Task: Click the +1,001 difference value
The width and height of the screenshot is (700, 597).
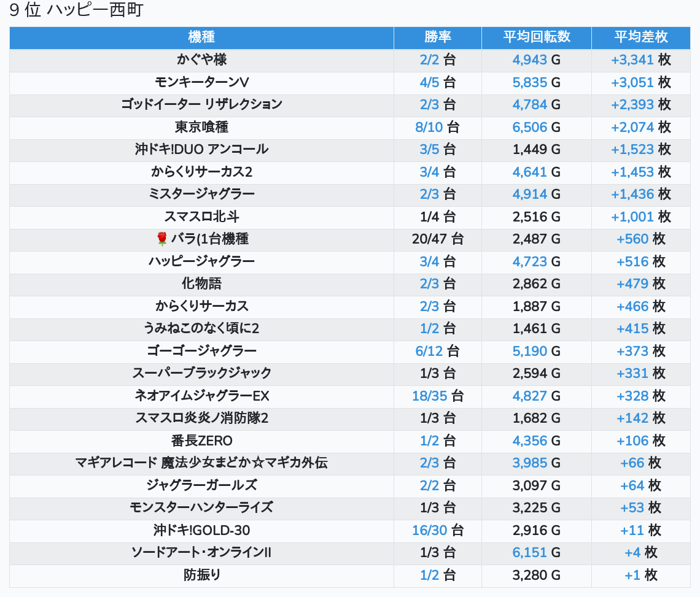Action: pos(632,217)
